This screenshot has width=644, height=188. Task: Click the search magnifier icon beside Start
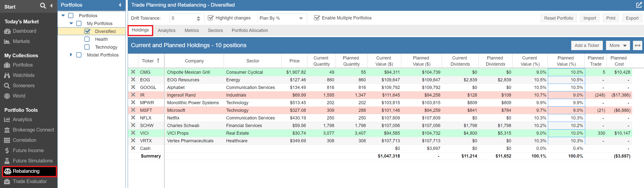coord(43,5)
